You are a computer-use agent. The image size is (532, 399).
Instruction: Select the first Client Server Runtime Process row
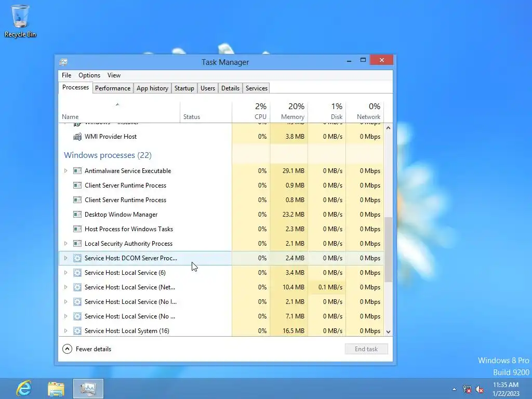click(x=221, y=185)
